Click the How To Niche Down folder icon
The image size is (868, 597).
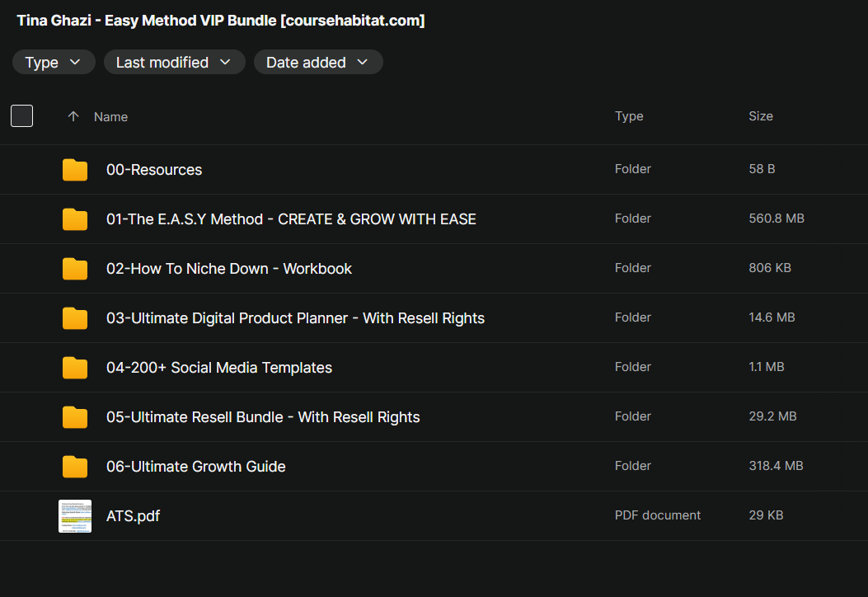(x=75, y=269)
